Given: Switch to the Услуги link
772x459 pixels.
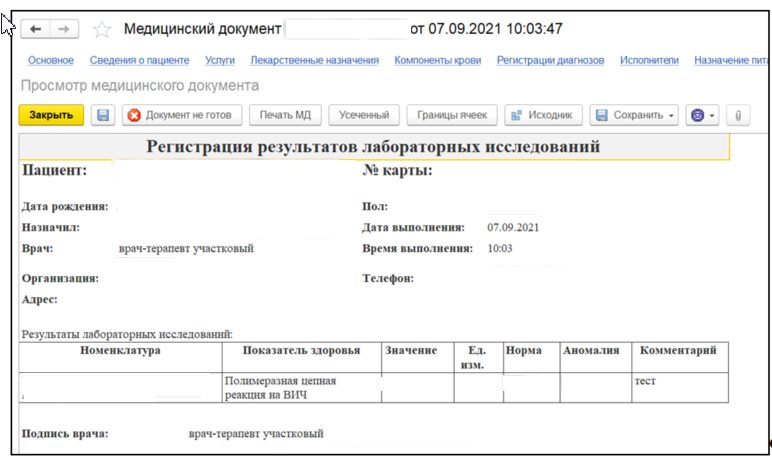Looking at the screenshot, I should (220, 61).
